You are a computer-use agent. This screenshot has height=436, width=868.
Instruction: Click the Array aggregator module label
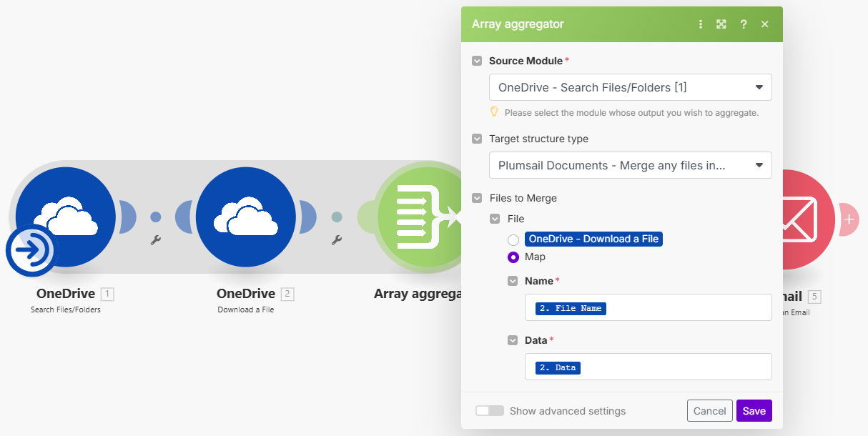[418, 294]
